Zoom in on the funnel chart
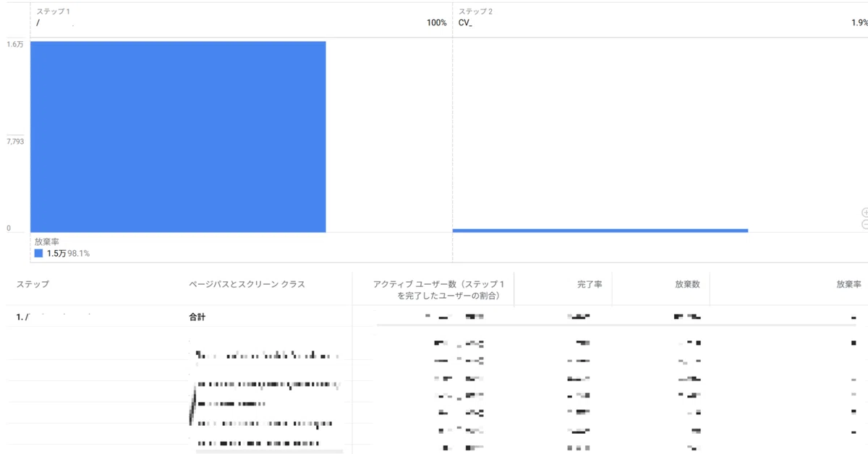This screenshot has height=454, width=868. [865, 213]
